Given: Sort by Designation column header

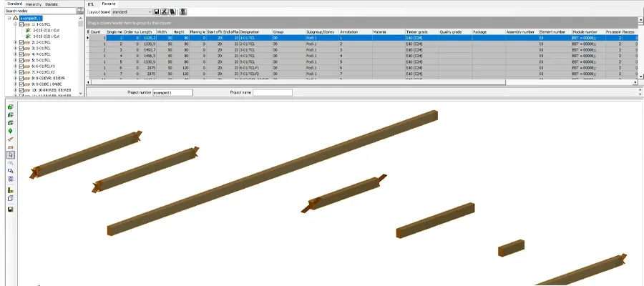Looking at the screenshot, I should pos(256,32).
